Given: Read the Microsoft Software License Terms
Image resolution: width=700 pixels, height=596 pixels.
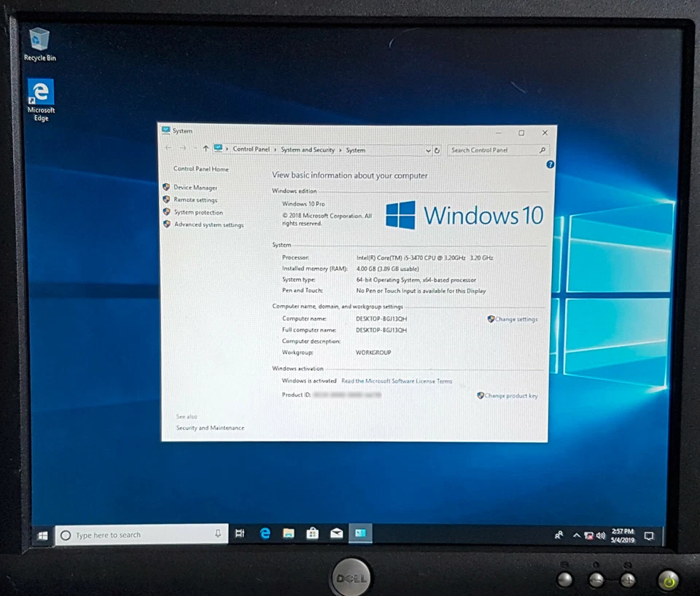Looking at the screenshot, I should [397, 380].
